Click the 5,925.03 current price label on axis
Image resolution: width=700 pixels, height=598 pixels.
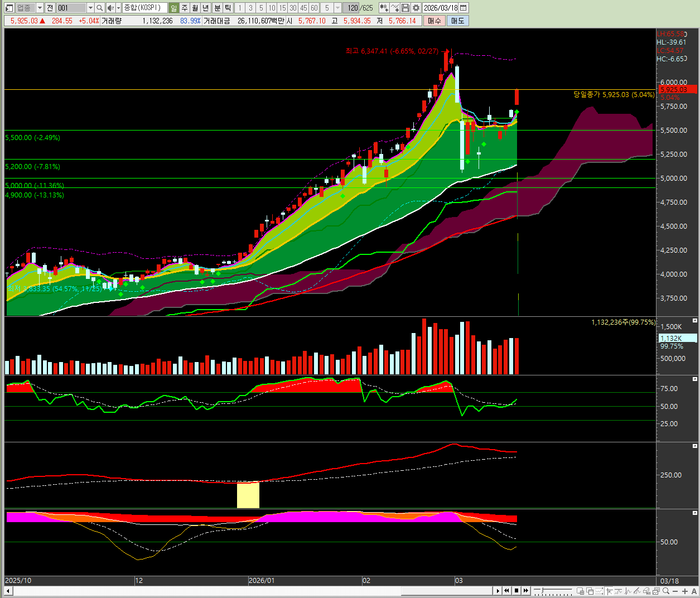click(678, 89)
